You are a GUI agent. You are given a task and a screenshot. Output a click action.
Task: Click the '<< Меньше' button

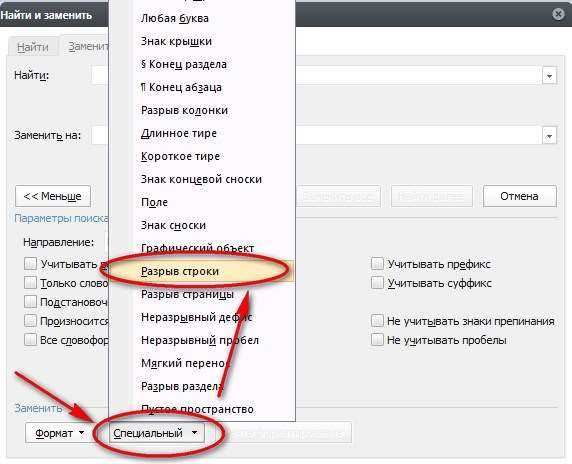click(53, 196)
